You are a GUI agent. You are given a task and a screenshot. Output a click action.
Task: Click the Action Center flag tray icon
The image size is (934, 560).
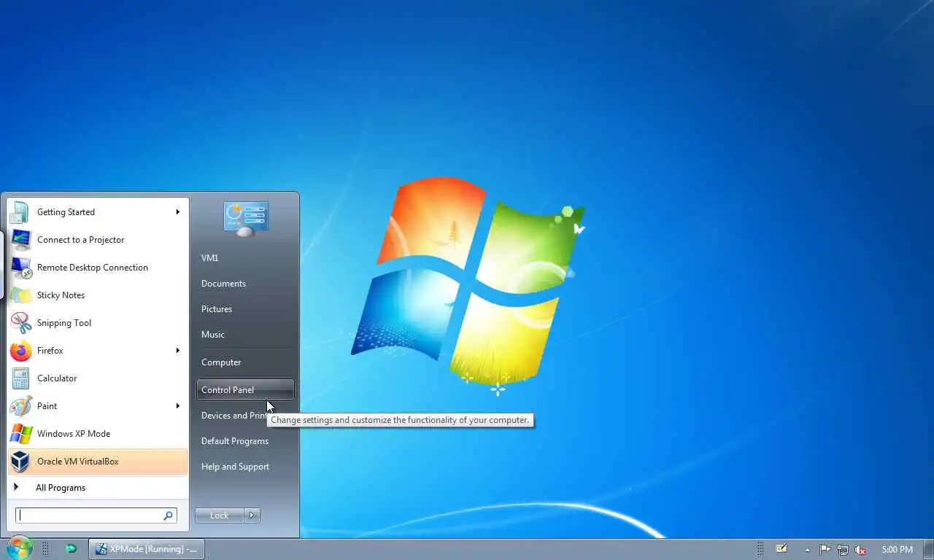tap(825, 550)
